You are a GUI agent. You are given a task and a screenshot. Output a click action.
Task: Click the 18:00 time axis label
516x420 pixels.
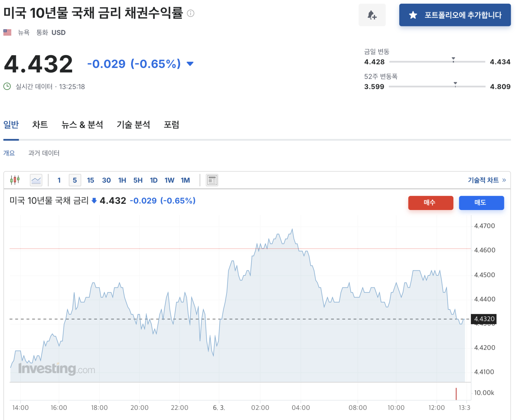coord(100,408)
